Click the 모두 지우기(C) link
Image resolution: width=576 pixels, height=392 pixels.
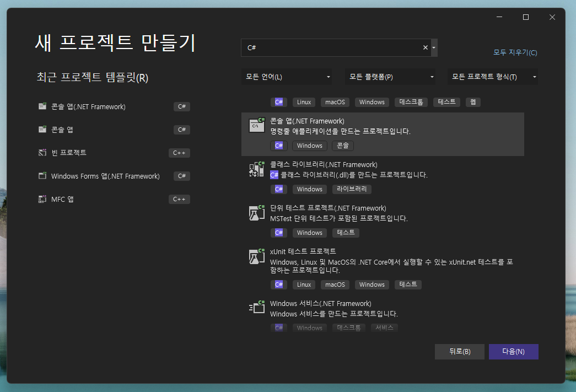point(515,52)
